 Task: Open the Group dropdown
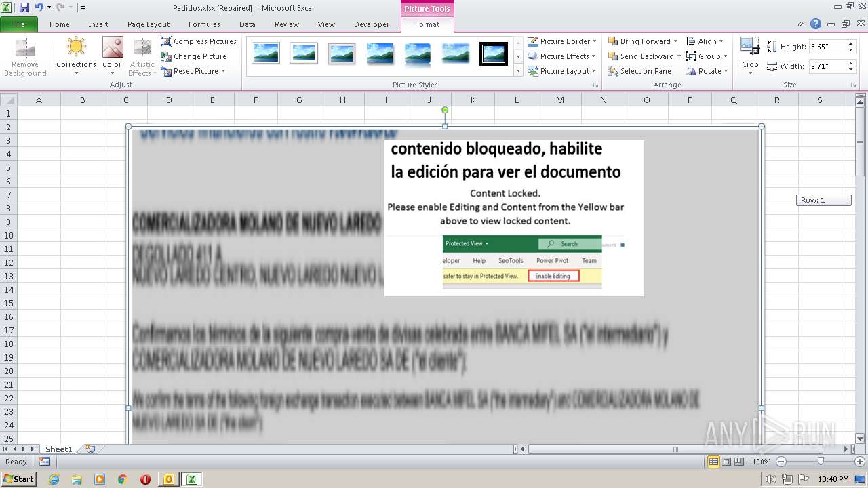tap(707, 56)
